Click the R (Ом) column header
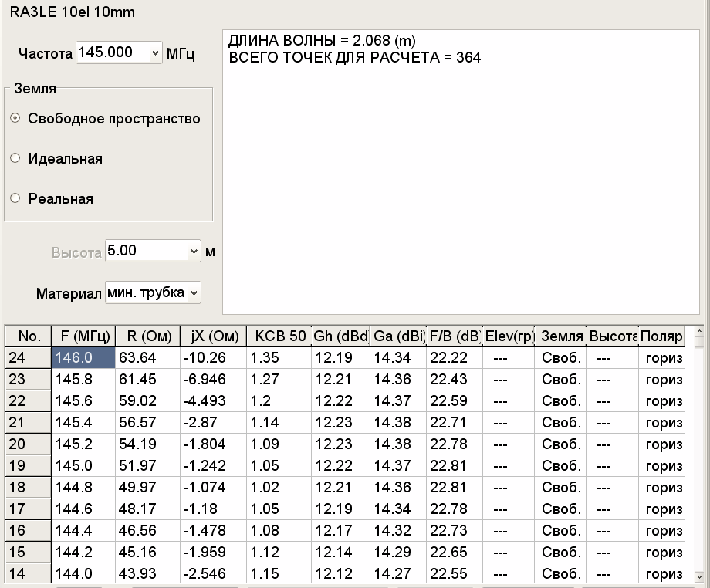This screenshot has height=588, width=710. pyautogui.click(x=148, y=336)
